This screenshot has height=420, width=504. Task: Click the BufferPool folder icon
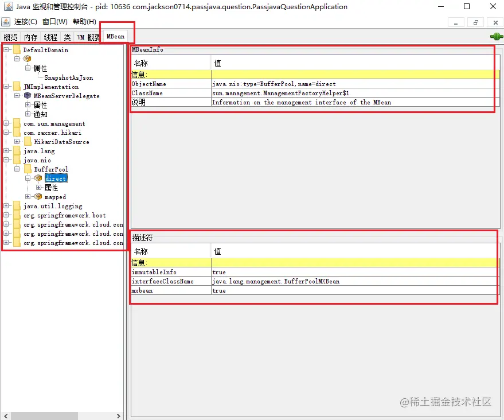(28, 169)
